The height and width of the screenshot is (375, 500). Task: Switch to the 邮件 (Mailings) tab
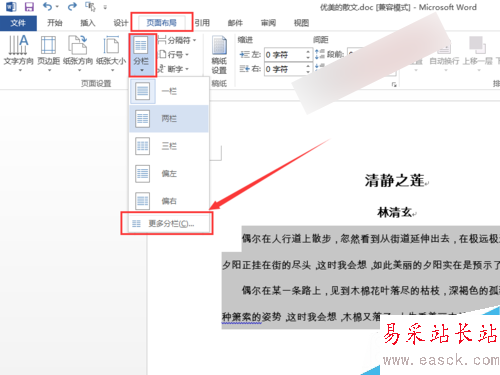pyautogui.click(x=235, y=23)
